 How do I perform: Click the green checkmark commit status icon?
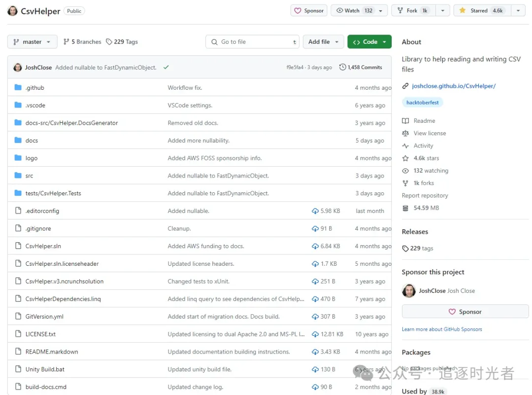pyautogui.click(x=166, y=68)
